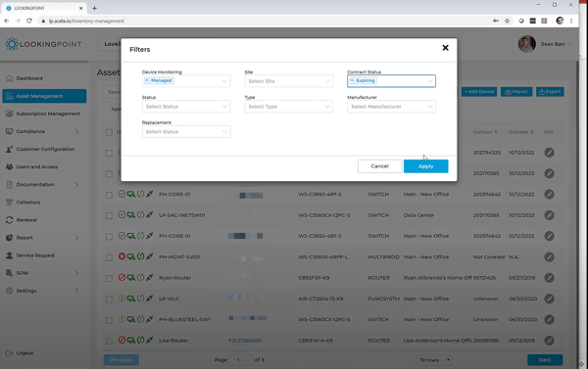The height and width of the screenshot is (369, 588).
Task: Click red blocked status icon on Ryan-Router
Action: tap(122, 278)
